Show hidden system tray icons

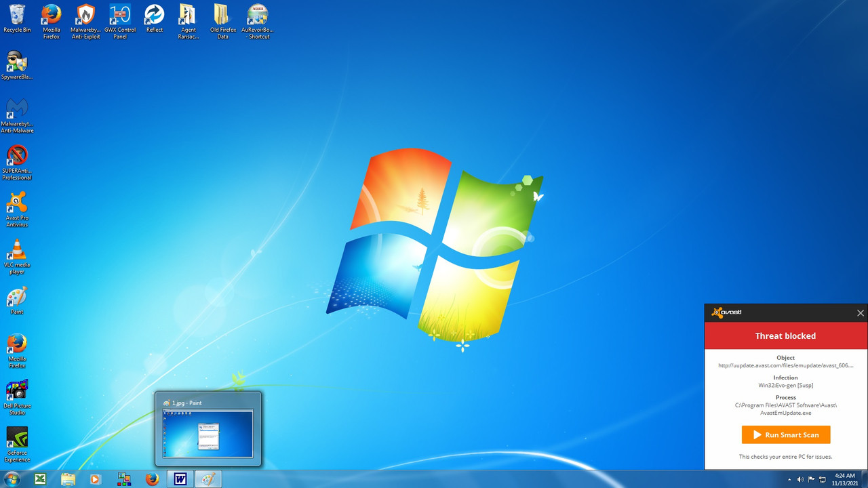point(789,479)
